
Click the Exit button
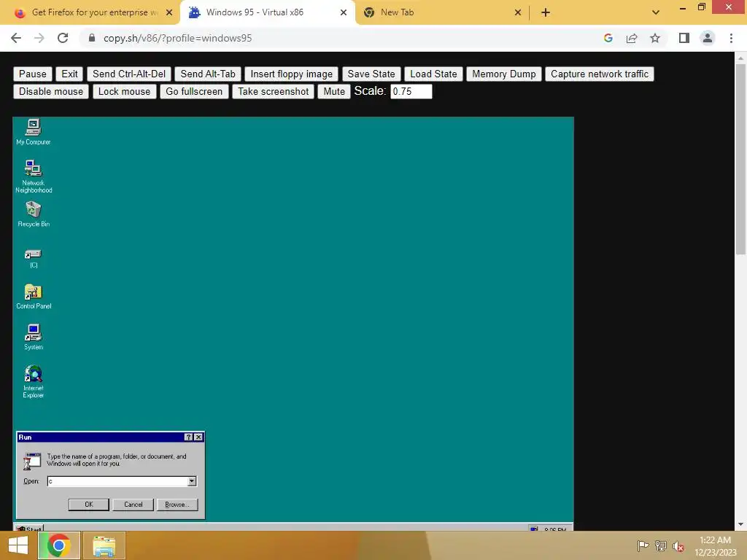69,74
